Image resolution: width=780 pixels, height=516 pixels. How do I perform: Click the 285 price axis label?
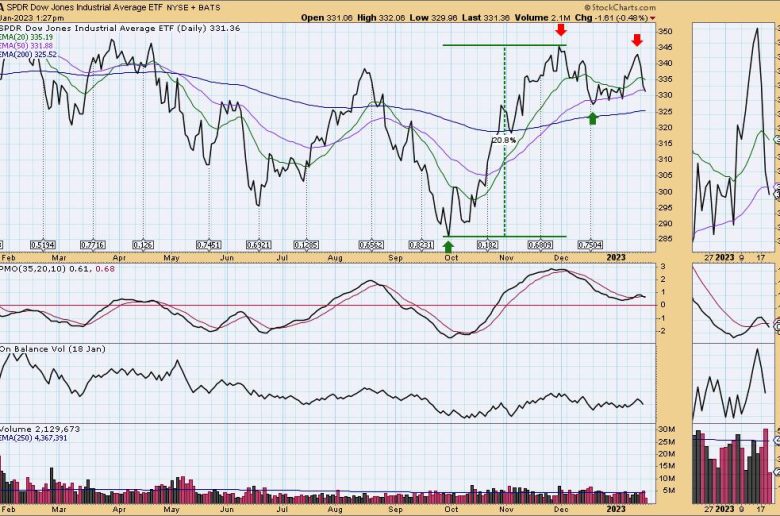pyautogui.click(x=666, y=239)
